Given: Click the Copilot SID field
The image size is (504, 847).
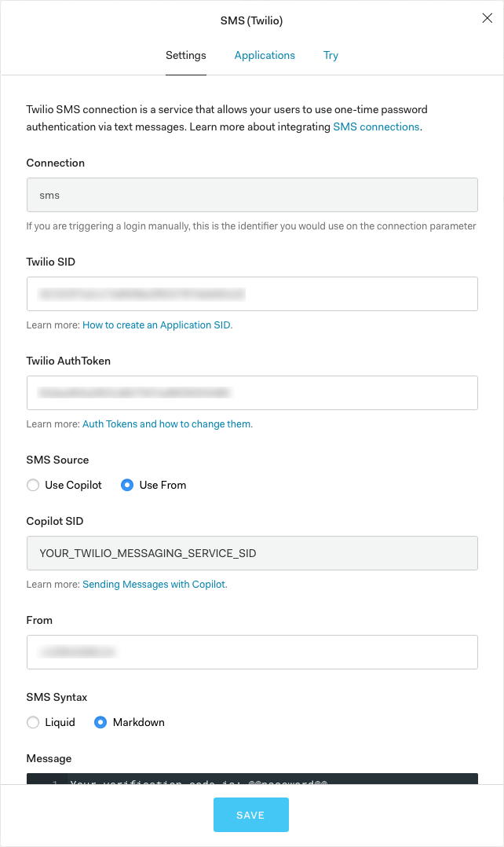Looking at the screenshot, I should pos(252,553).
